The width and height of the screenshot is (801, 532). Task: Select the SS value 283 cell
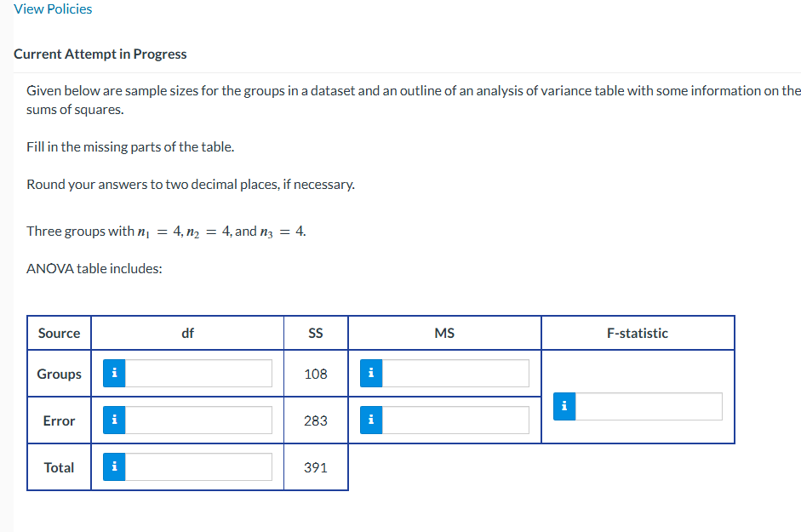point(316,420)
